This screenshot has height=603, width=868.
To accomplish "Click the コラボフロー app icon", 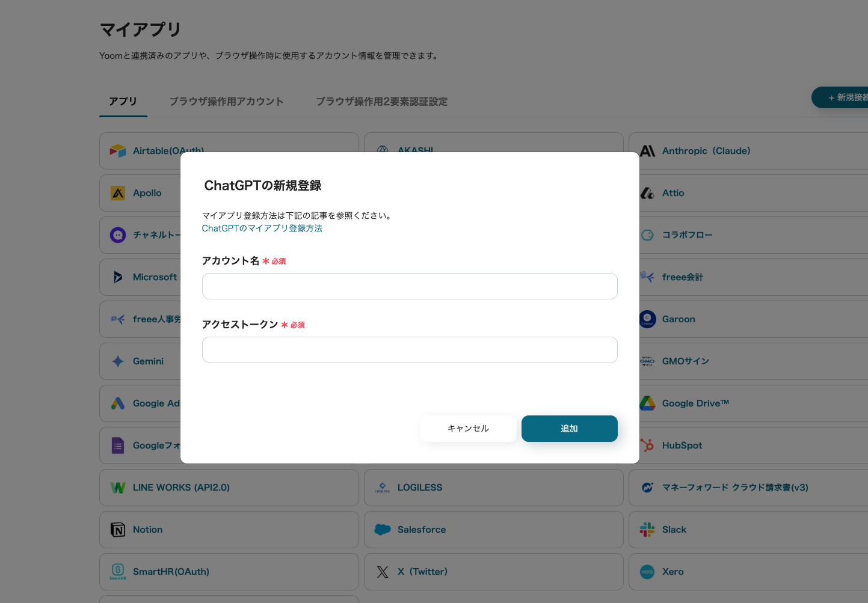I will pyautogui.click(x=647, y=235).
